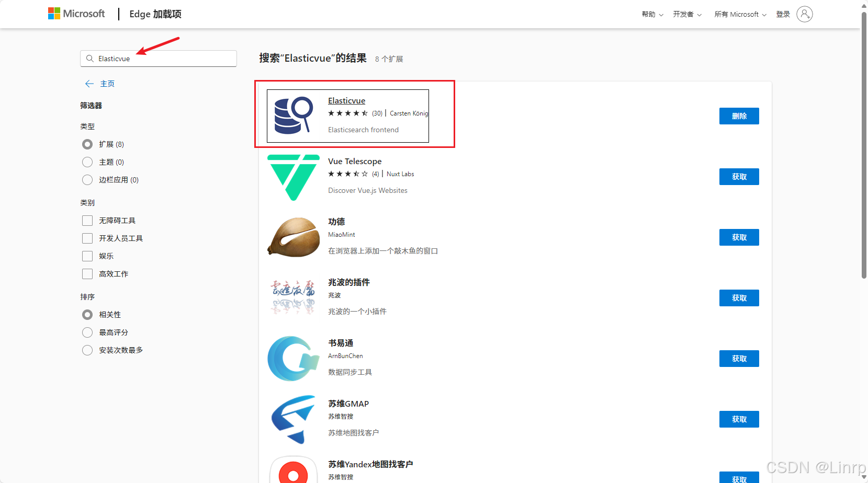Click the MiaoMint publisher name
This screenshot has height=483, width=868.
342,235
